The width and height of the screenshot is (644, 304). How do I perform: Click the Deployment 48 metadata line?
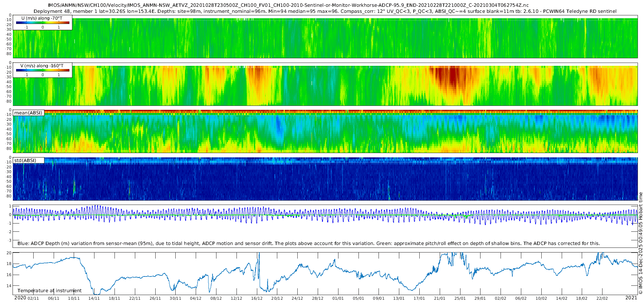click(325, 11)
